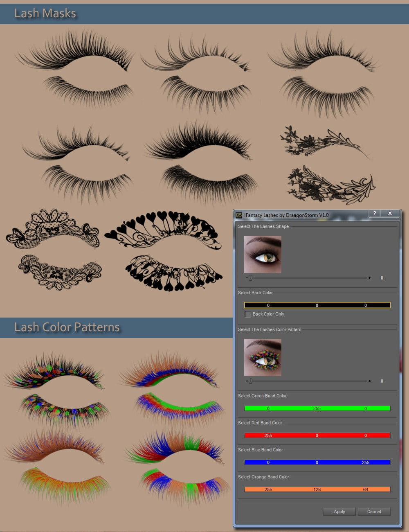
Task: Select the floral lash mask image
Action: pyautogui.click(x=325, y=164)
